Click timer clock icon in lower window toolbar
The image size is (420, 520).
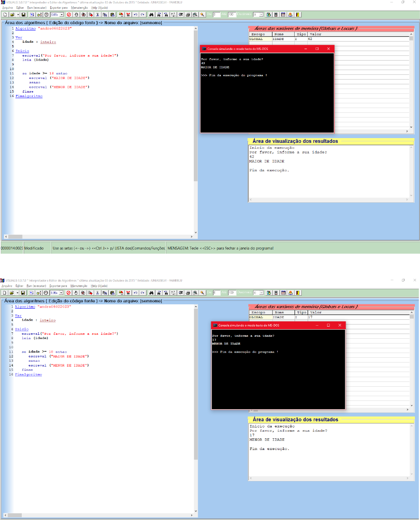click(x=46, y=293)
